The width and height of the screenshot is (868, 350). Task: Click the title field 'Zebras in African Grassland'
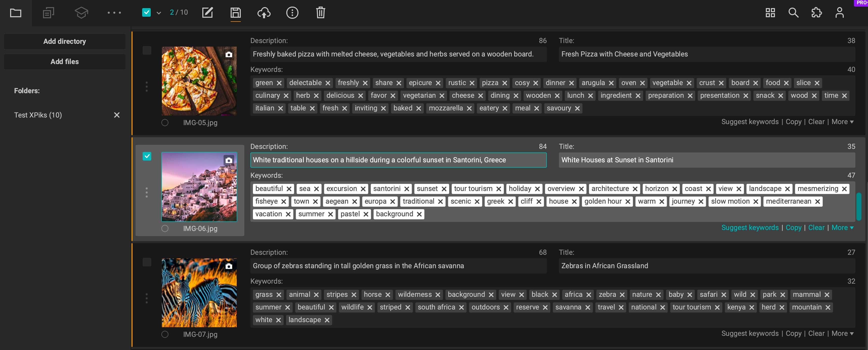click(707, 266)
